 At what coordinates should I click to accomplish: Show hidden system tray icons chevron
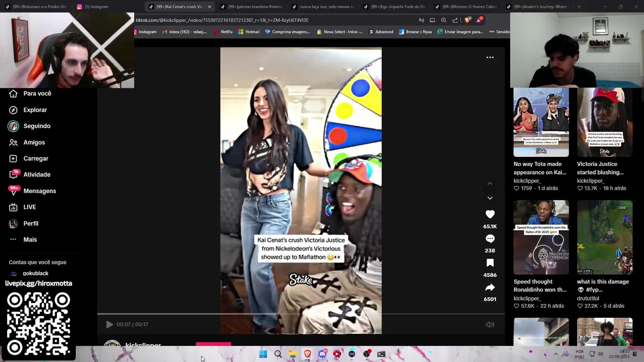click(x=556, y=354)
